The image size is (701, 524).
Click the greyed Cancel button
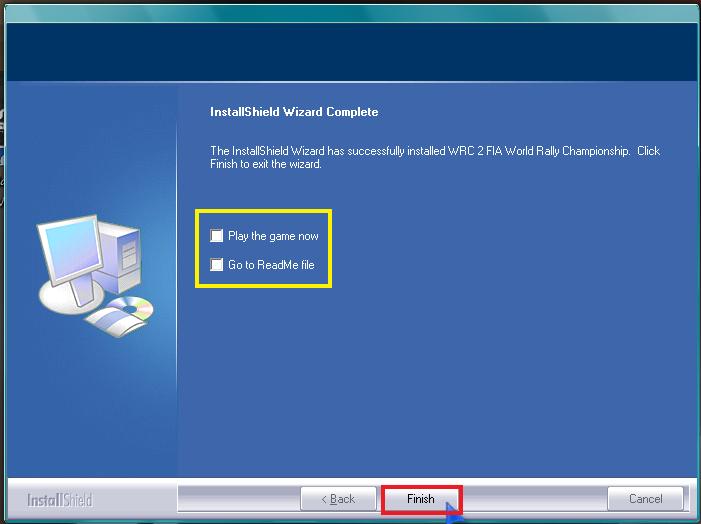click(646, 499)
